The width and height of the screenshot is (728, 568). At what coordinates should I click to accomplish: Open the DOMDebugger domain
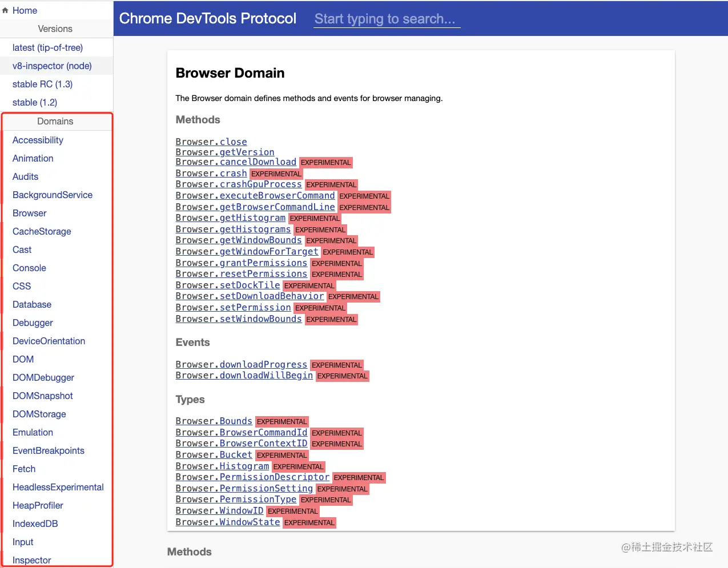point(43,377)
